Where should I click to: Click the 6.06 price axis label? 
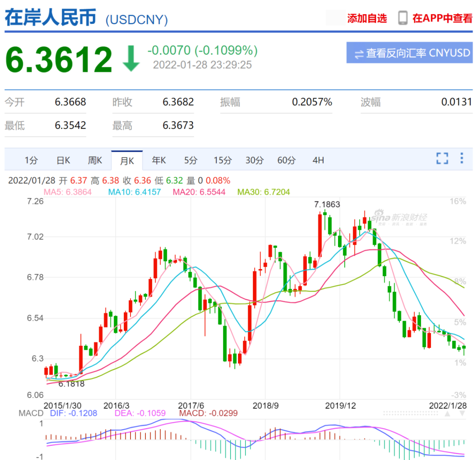pyautogui.click(x=35, y=395)
